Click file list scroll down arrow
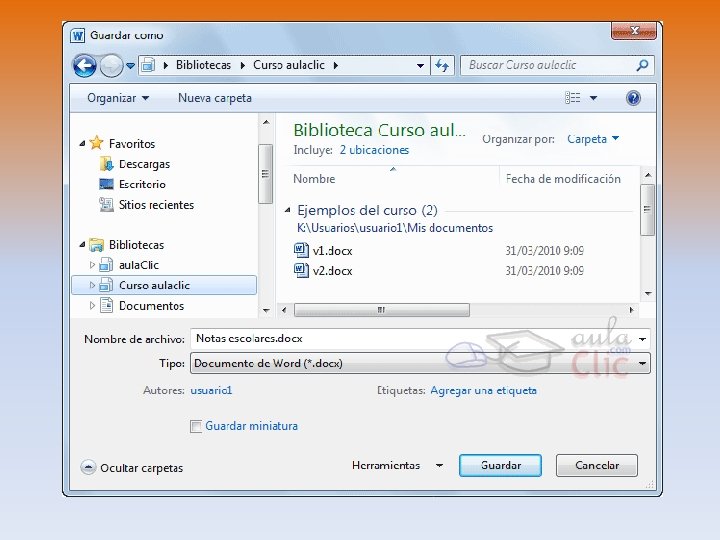 click(x=648, y=293)
